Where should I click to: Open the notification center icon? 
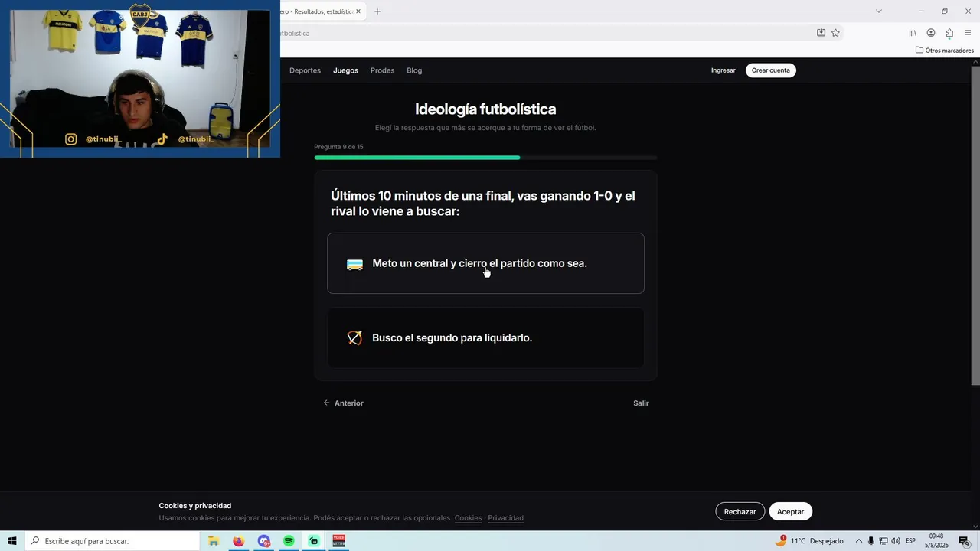point(965,541)
